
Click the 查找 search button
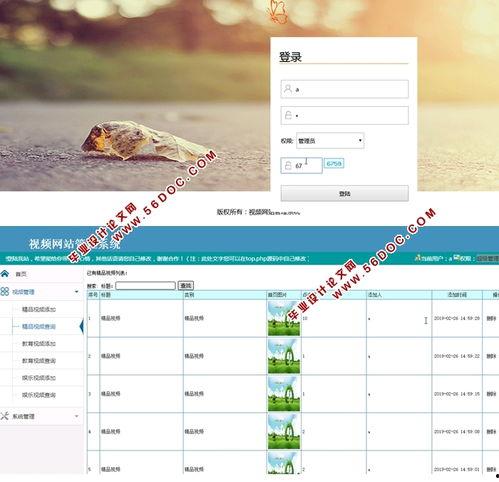coord(186,285)
